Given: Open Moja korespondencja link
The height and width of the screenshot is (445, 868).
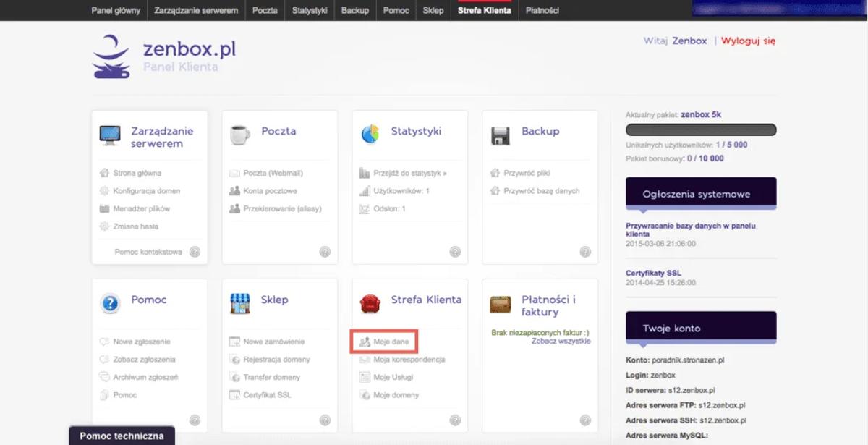Looking at the screenshot, I should click(409, 360).
